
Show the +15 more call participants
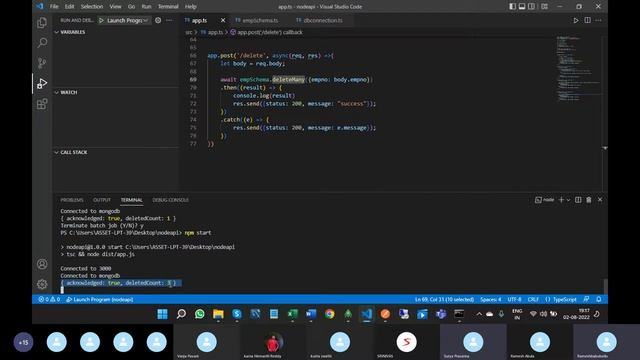pyautogui.click(x=23, y=342)
